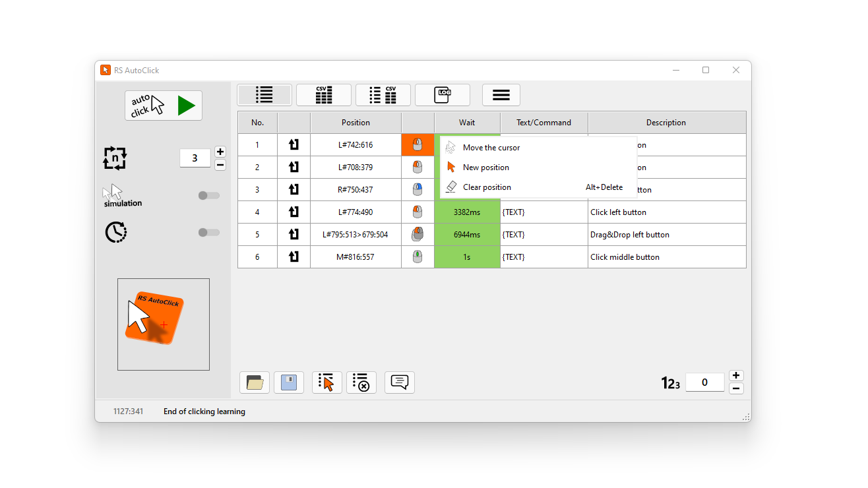Screen dimensions: 868x488
Task: Open the CSV grid view button
Action: point(324,95)
